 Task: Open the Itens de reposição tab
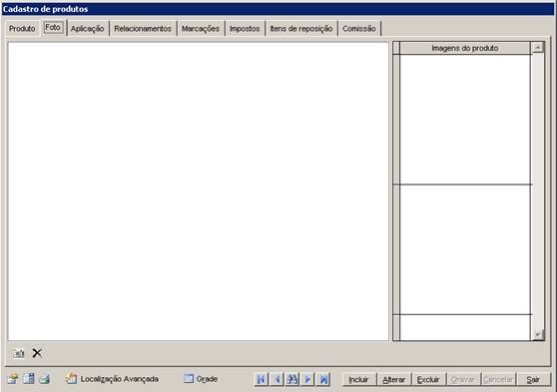pyautogui.click(x=301, y=29)
